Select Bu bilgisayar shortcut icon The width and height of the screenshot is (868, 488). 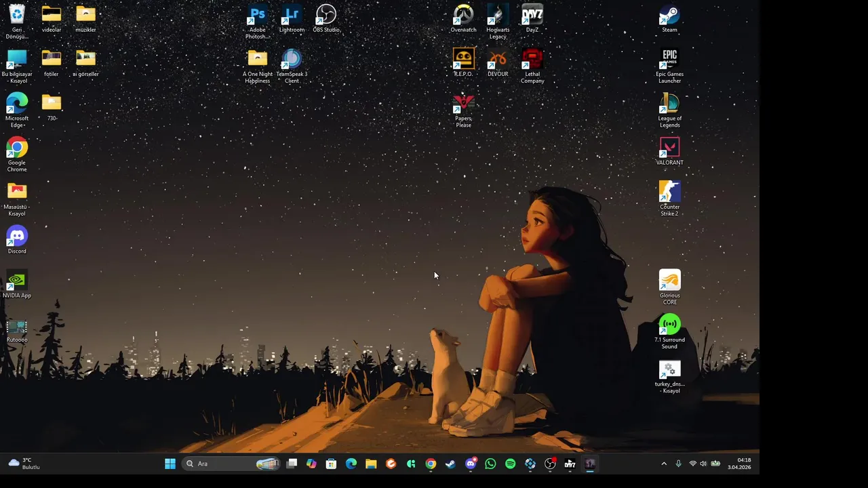(x=17, y=66)
